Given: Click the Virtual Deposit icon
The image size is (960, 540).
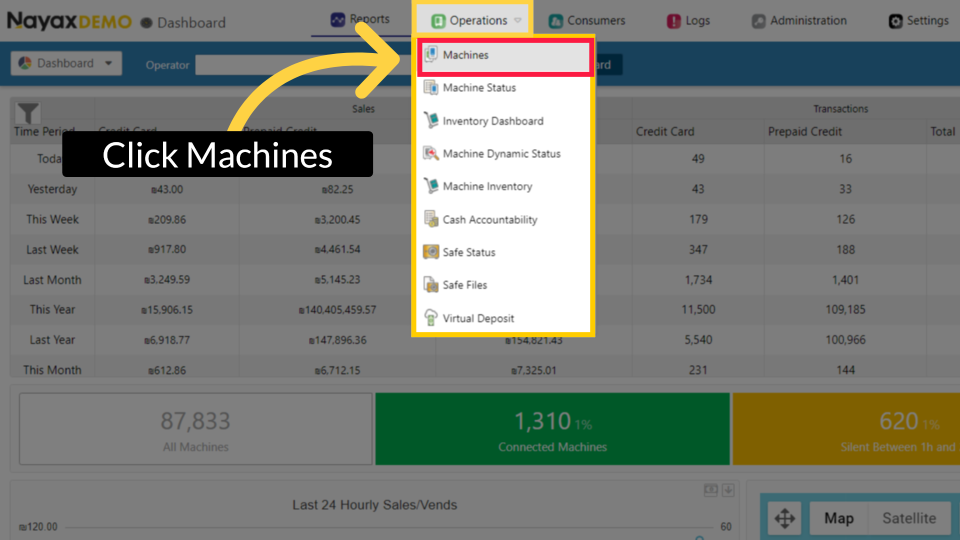Looking at the screenshot, I should [x=431, y=318].
